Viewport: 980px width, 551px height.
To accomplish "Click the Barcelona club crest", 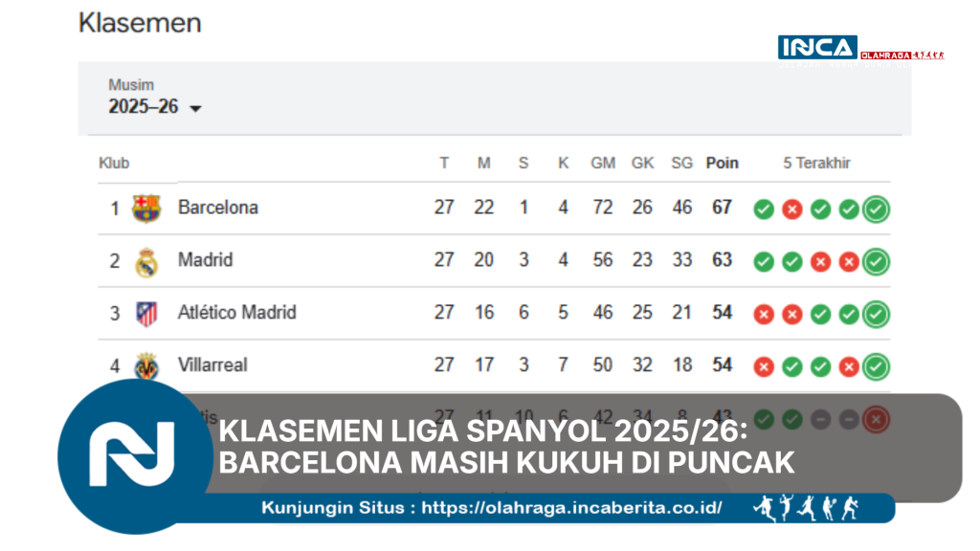I will click(145, 208).
